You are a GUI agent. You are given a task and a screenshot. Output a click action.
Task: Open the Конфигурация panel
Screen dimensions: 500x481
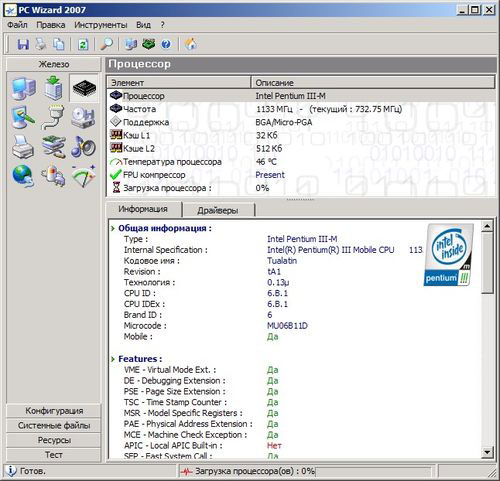click(54, 411)
